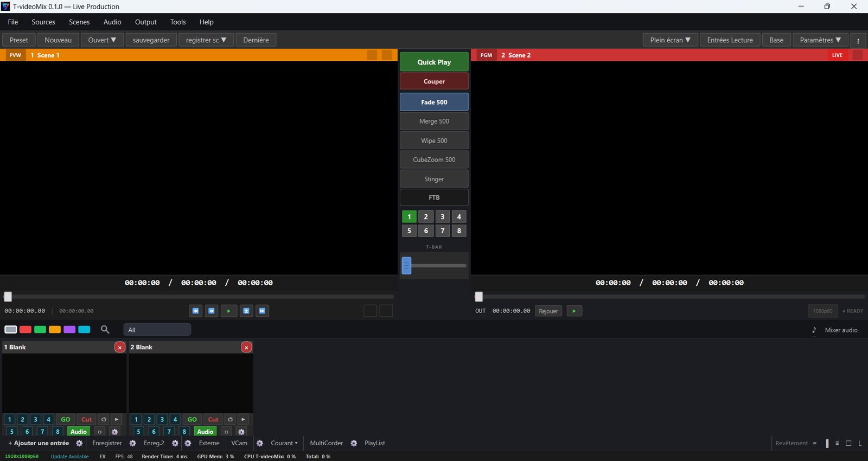868x461 pixels.
Task: Click Ajouter une entrée
Action: point(39,443)
